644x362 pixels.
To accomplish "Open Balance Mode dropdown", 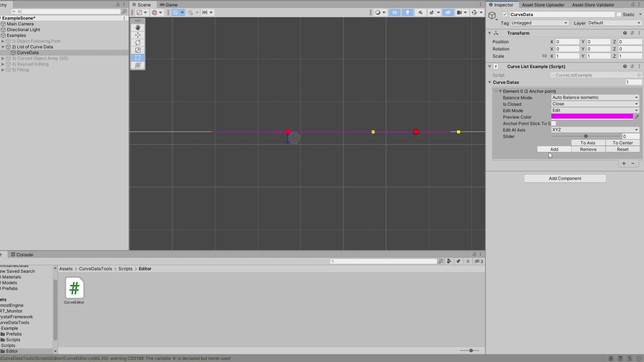I will point(595,98).
